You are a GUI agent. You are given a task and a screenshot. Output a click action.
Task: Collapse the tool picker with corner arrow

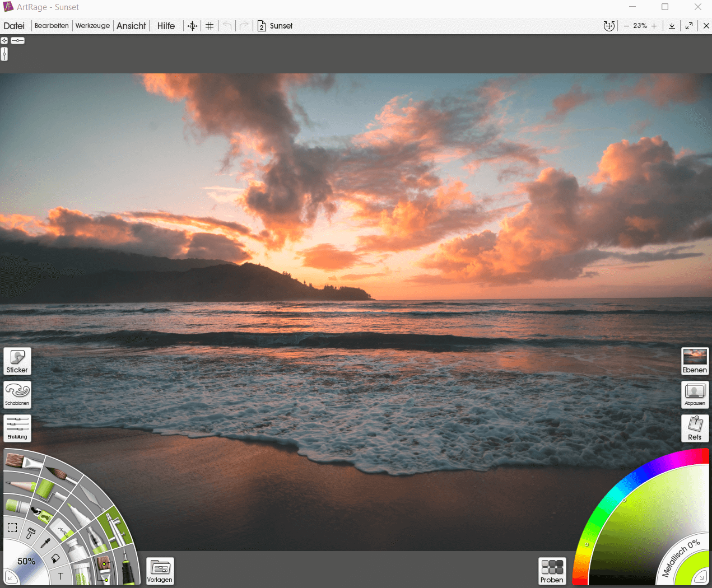click(10, 577)
